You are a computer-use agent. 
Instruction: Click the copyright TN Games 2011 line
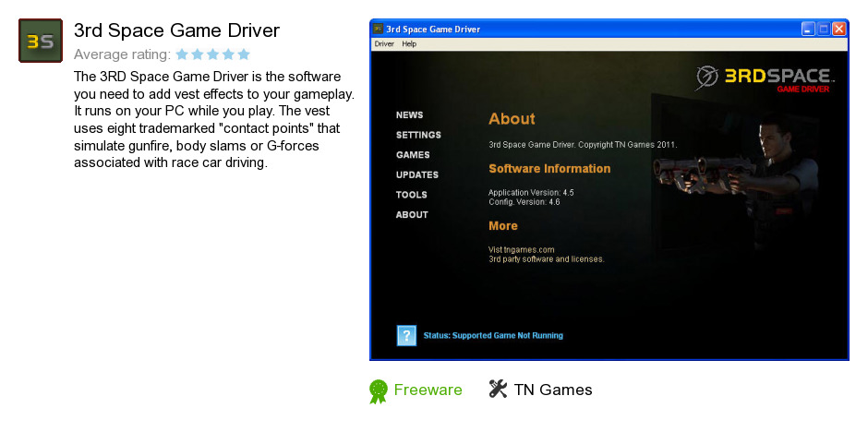583,145
